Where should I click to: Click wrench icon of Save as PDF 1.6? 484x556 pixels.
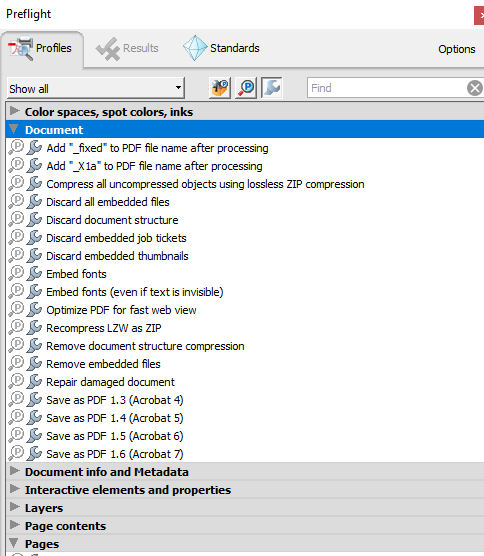click(x=34, y=454)
